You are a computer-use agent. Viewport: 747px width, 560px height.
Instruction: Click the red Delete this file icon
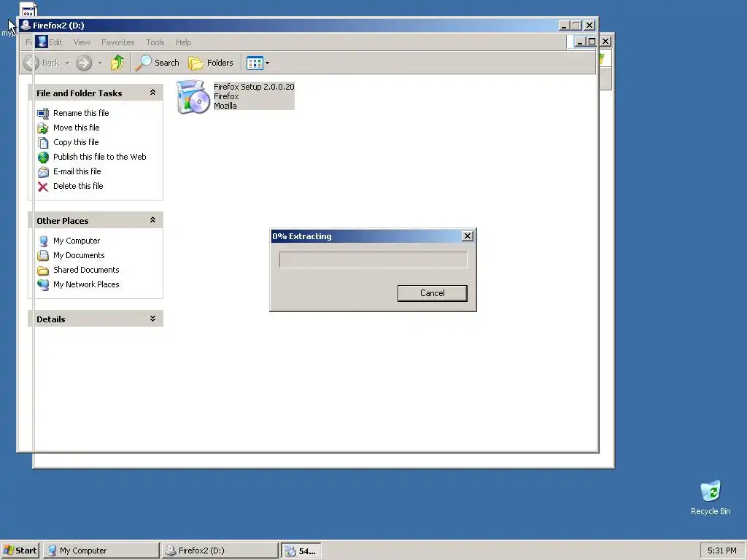point(43,187)
